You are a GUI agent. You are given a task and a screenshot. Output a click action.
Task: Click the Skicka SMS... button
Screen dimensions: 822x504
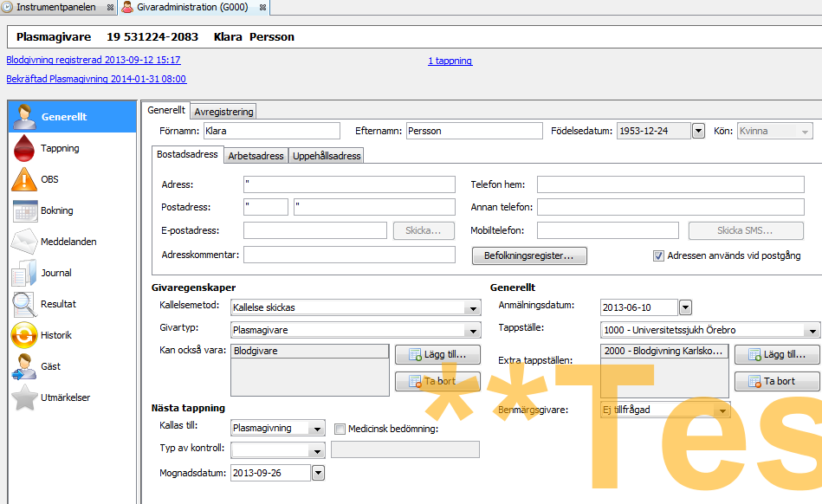tap(746, 230)
